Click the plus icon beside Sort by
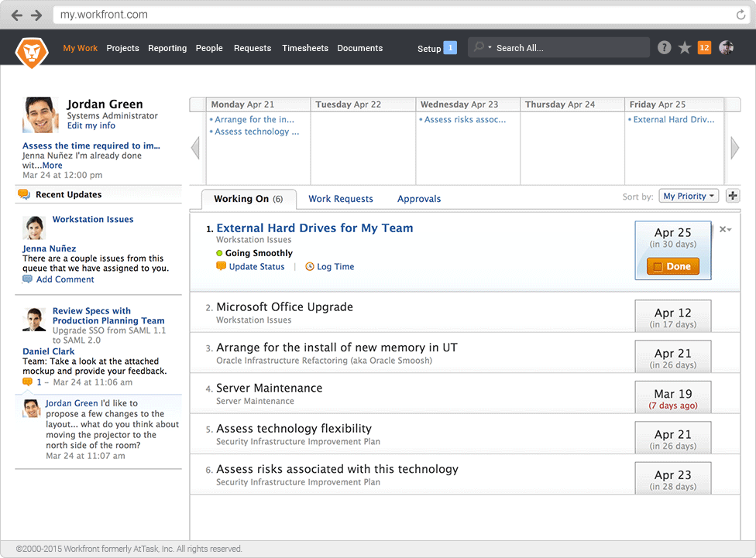756x558 pixels. coord(732,197)
